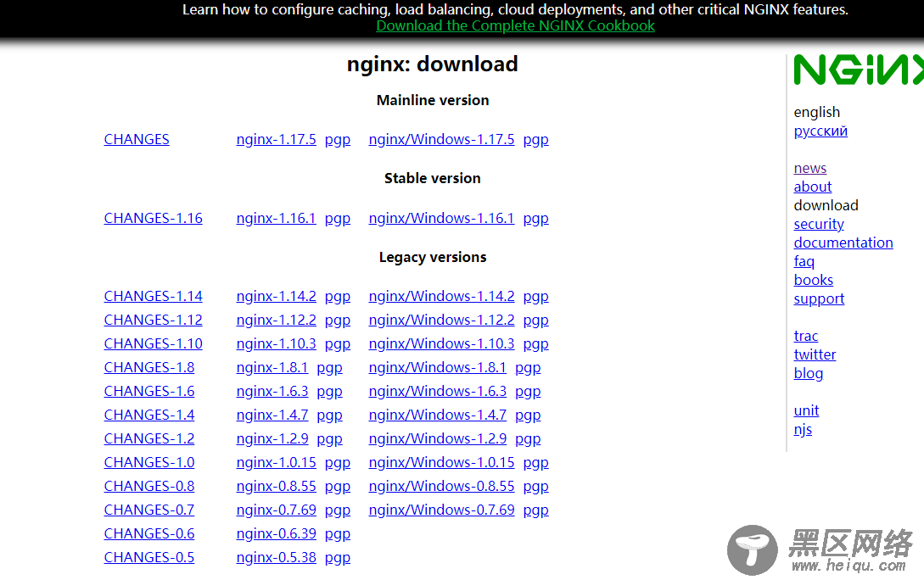Open the trac link
This screenshot has width=924, height=580.
click(805, 337)
